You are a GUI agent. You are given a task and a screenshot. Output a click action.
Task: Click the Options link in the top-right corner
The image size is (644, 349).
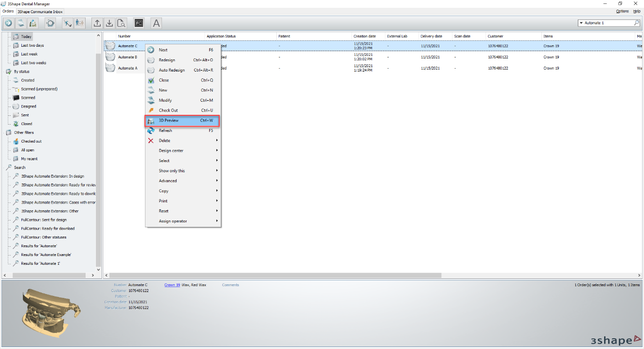click(x=622, y=11)
